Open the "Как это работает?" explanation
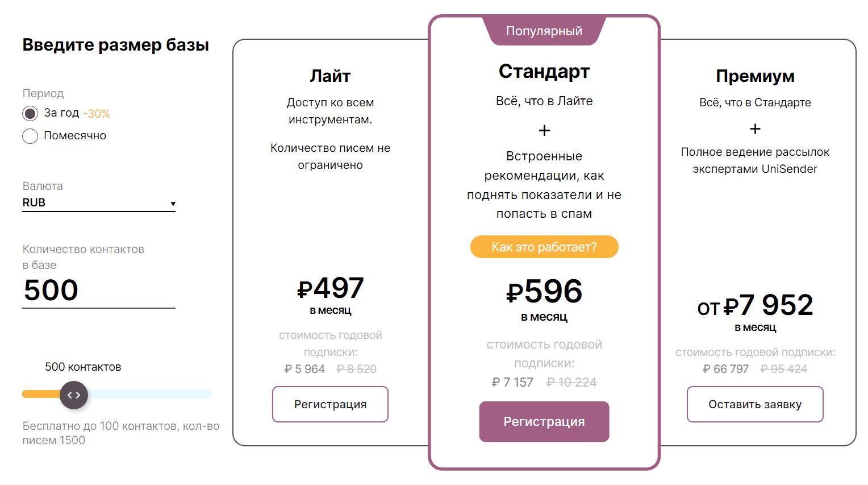Screen dimensions: 868x485 coord(544,247)
